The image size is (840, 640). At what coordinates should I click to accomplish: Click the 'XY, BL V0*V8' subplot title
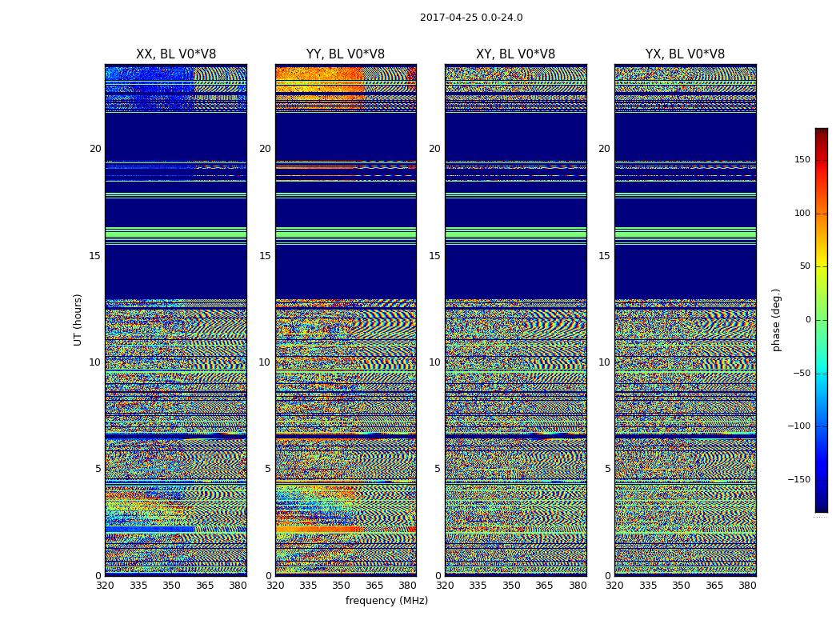515,54
